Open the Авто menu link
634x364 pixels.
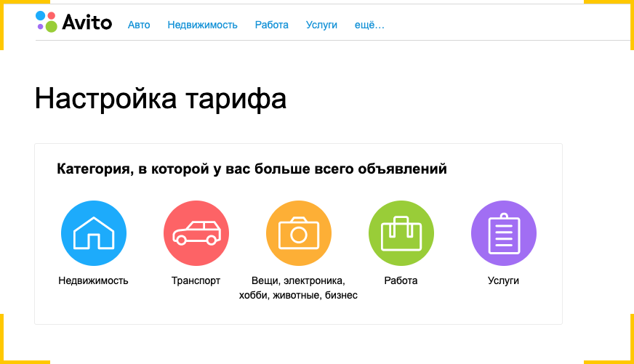coord(139,25)
